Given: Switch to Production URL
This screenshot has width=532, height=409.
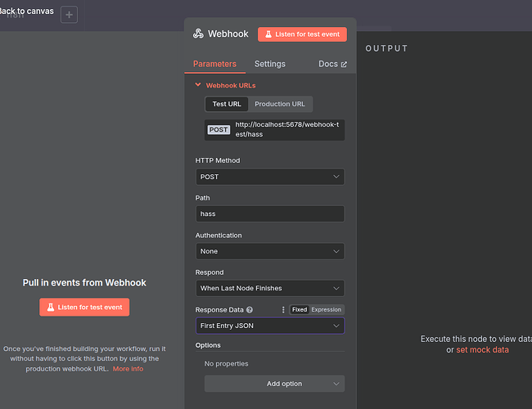Looking at the screenshot, I should pos(280,104).
